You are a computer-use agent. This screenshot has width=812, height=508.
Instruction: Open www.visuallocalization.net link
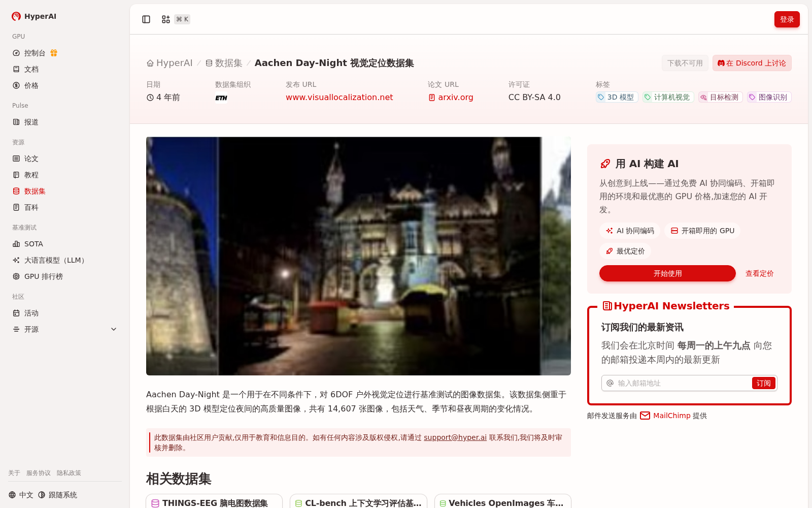pyautogui.click(x=339, y=97)
